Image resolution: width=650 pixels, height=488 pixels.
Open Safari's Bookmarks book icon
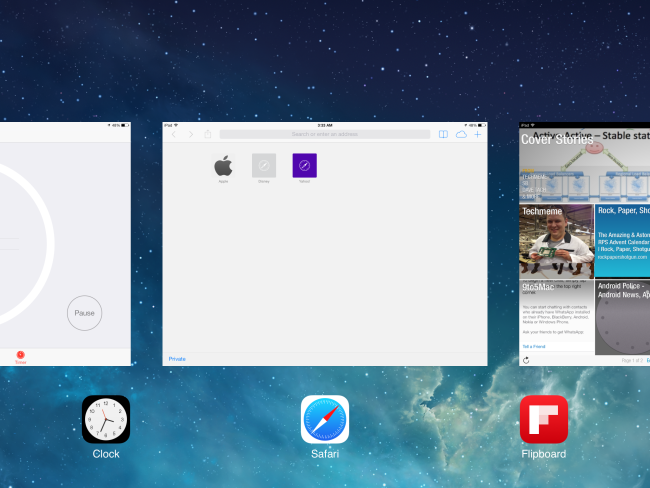pos(443,134)
